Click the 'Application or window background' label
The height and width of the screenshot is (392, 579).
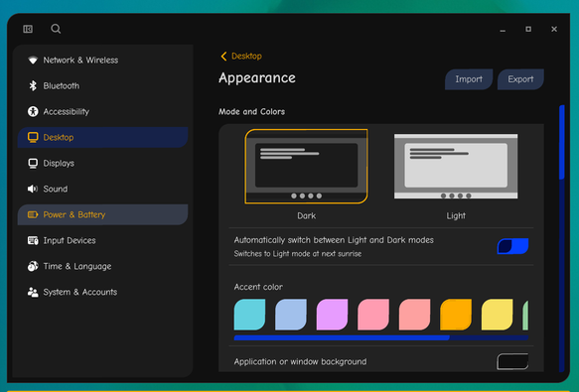coord(300,362)
